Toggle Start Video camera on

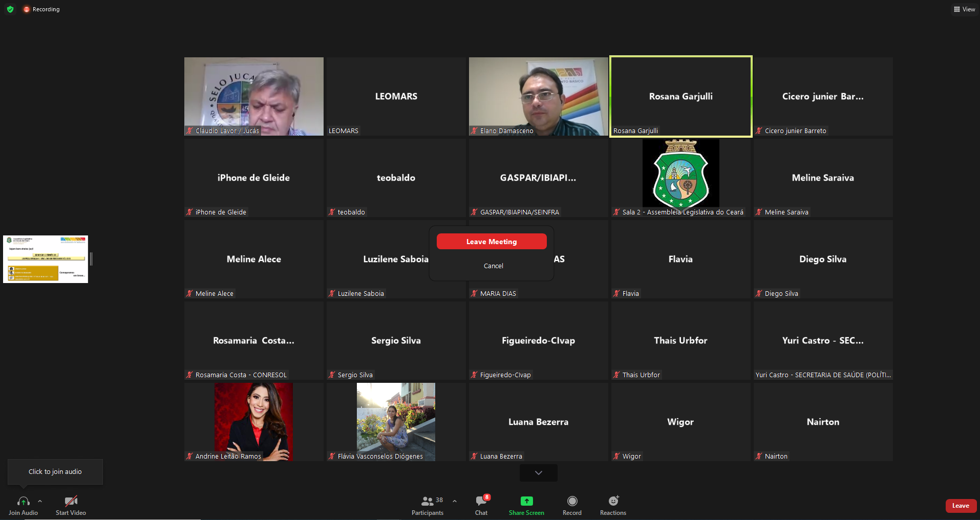[x=71, y=501]
